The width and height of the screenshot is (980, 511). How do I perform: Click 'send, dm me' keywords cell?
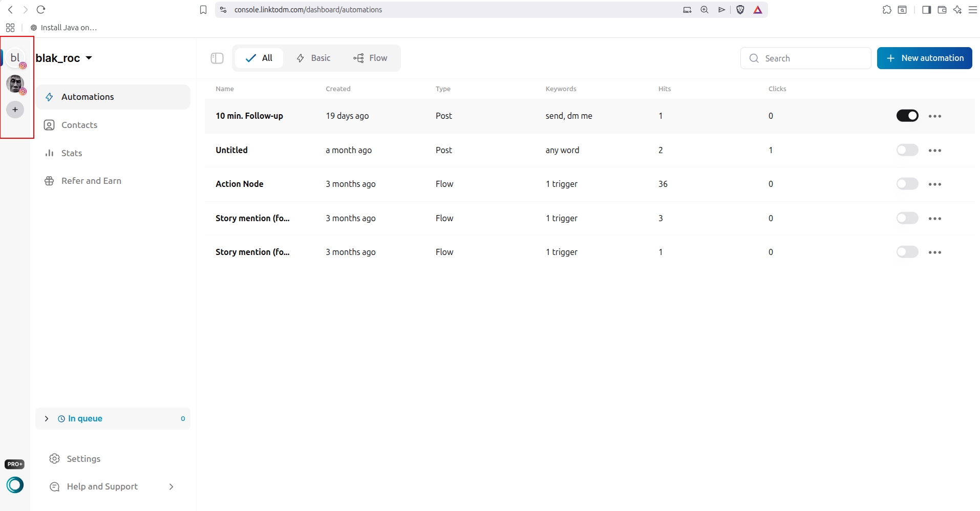click(x=569, y=116)
